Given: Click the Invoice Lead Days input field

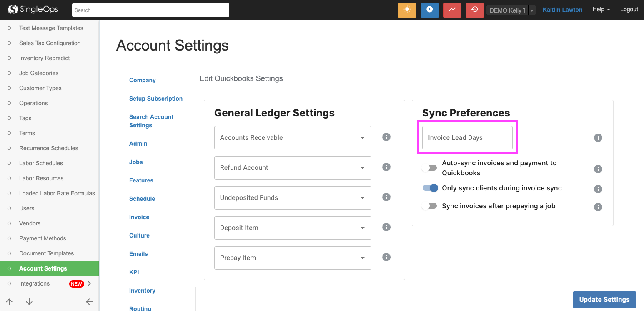Looking at the screenshot, I should (467, 138).
